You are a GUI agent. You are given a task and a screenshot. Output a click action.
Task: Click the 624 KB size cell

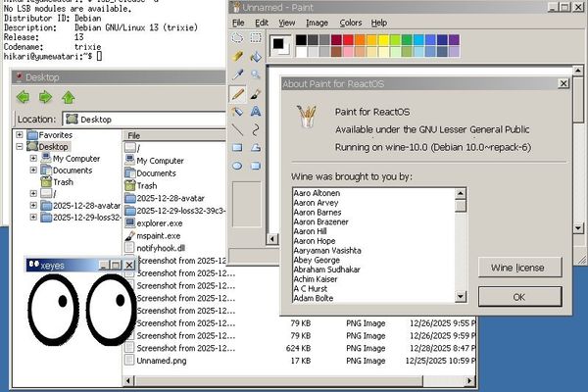(x=298, y=348)
